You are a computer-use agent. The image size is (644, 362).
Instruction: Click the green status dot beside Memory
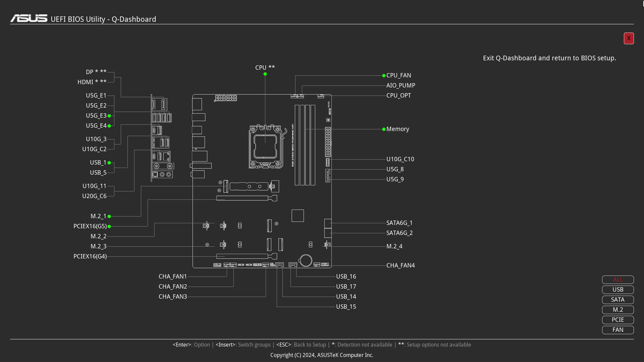tap(384, 129)
